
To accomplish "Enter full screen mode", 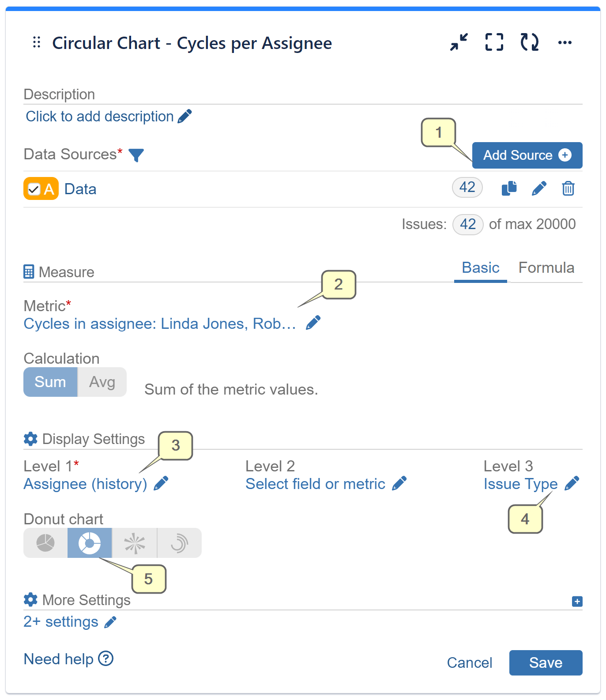I will coord(494,42).
